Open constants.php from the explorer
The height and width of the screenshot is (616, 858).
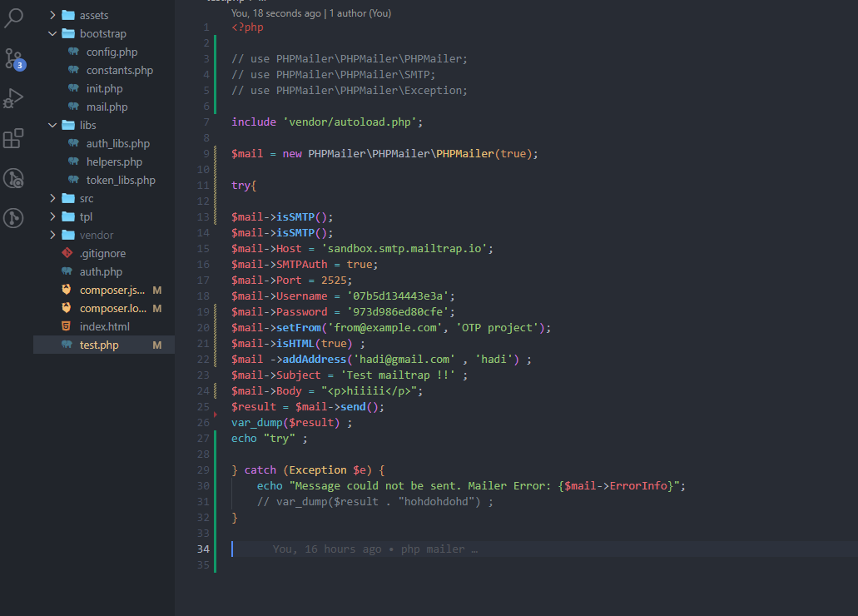pos(120,71)
